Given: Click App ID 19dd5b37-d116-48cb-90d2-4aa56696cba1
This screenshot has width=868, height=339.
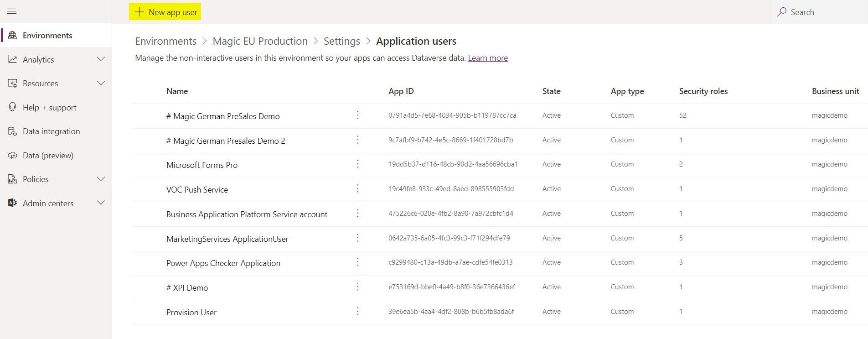Looking at the screenshot, I should (x=453, y=164).
